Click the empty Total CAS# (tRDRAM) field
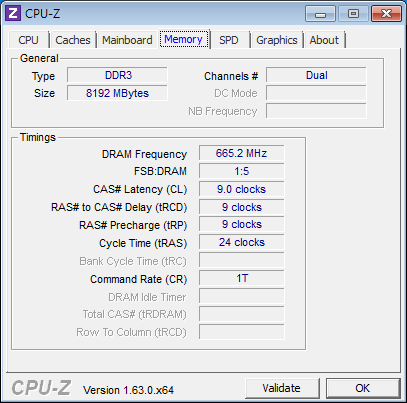This screenshot has height=403, width=407. 242,314
